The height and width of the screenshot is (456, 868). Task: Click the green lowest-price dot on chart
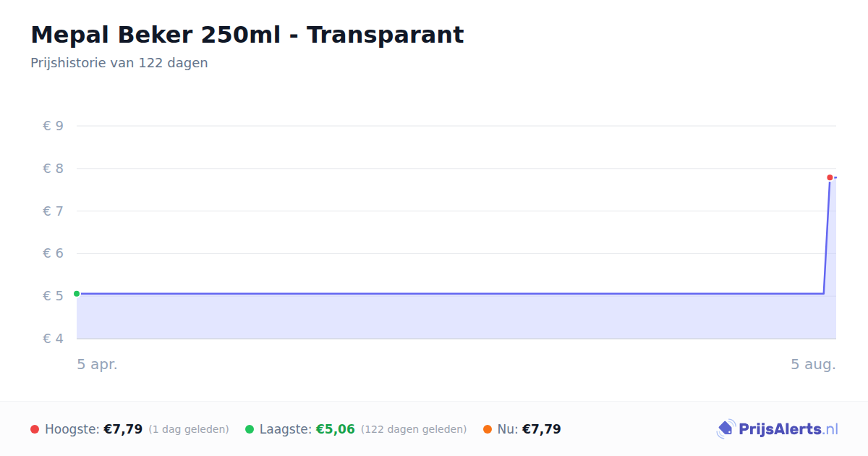(77, 294)
